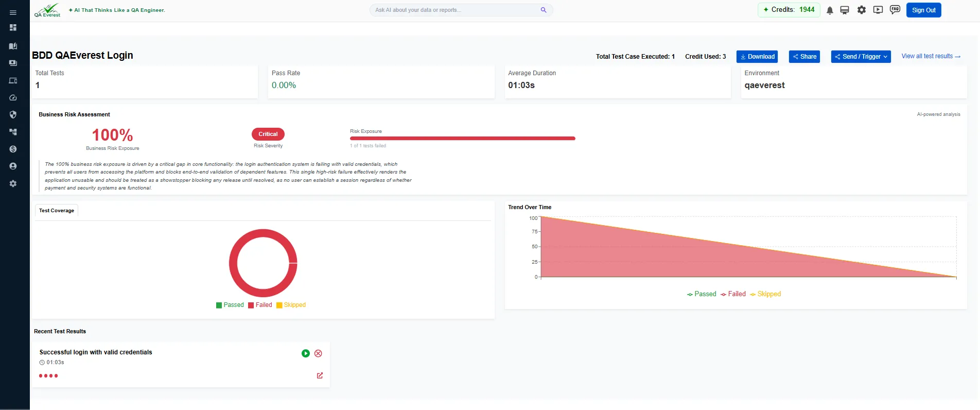Click the 0.00% pass rate value

pos(284,86)
